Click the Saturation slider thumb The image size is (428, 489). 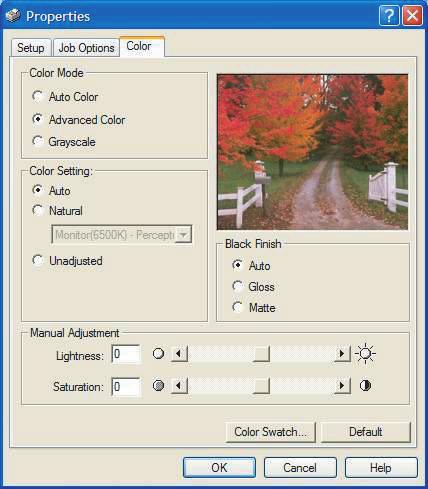point(261,386)
